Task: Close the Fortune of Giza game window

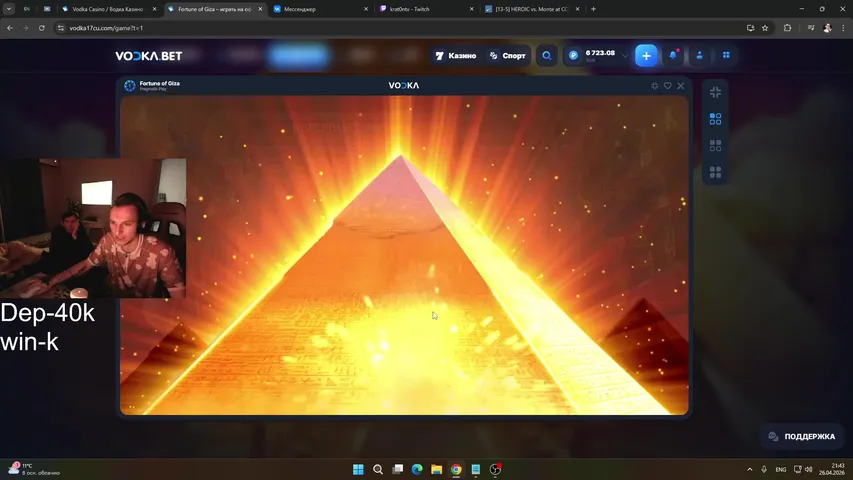Action: click(681, 85)
